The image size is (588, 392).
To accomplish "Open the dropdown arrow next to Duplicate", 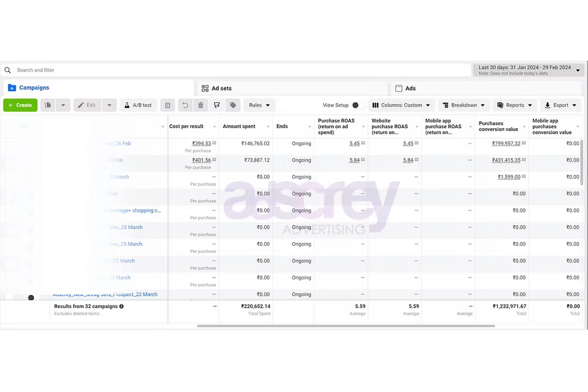I will pyautogui.click(x=63, y=105).
